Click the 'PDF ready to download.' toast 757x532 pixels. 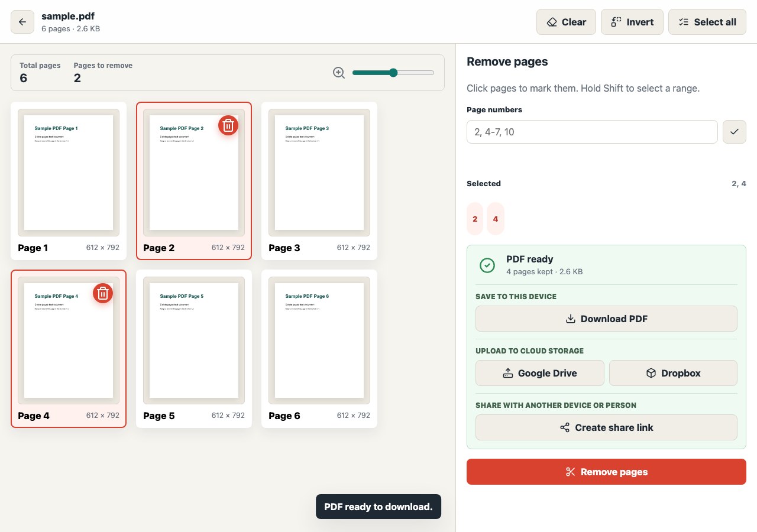point(378,507)
